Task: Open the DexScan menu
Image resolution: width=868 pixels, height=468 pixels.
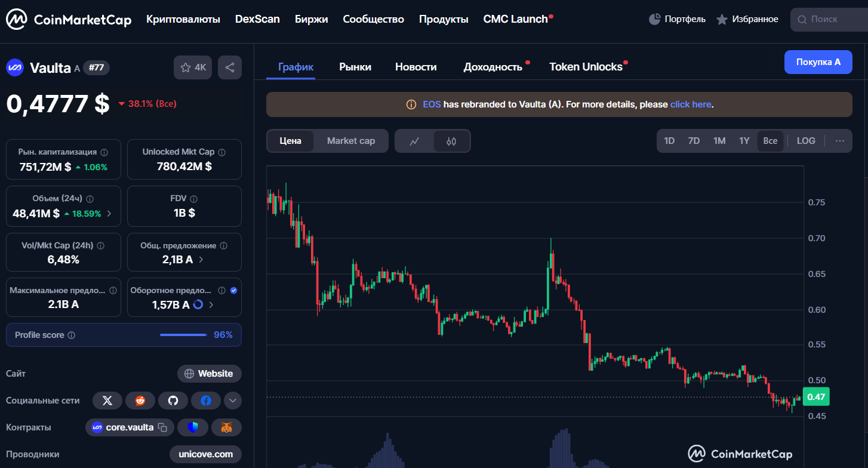Action: pyautogui.click(x=257, y=19)
